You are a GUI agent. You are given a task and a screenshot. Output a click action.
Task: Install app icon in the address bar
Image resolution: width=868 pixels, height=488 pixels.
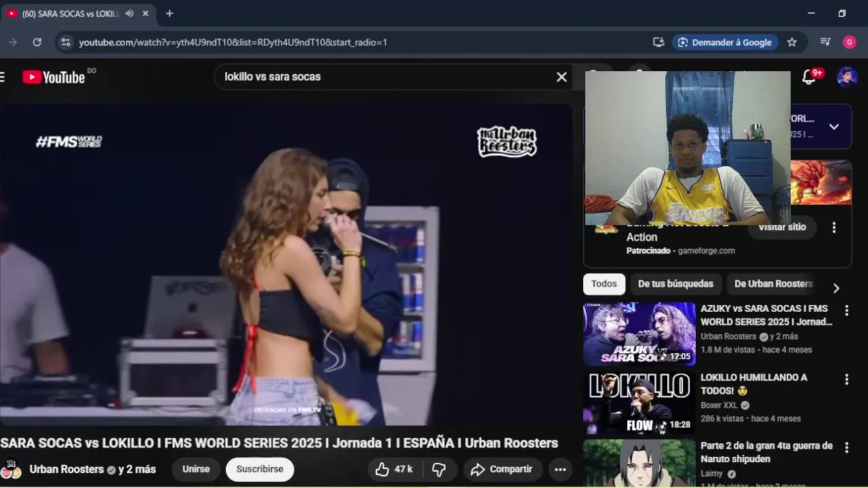coord(658,42)
